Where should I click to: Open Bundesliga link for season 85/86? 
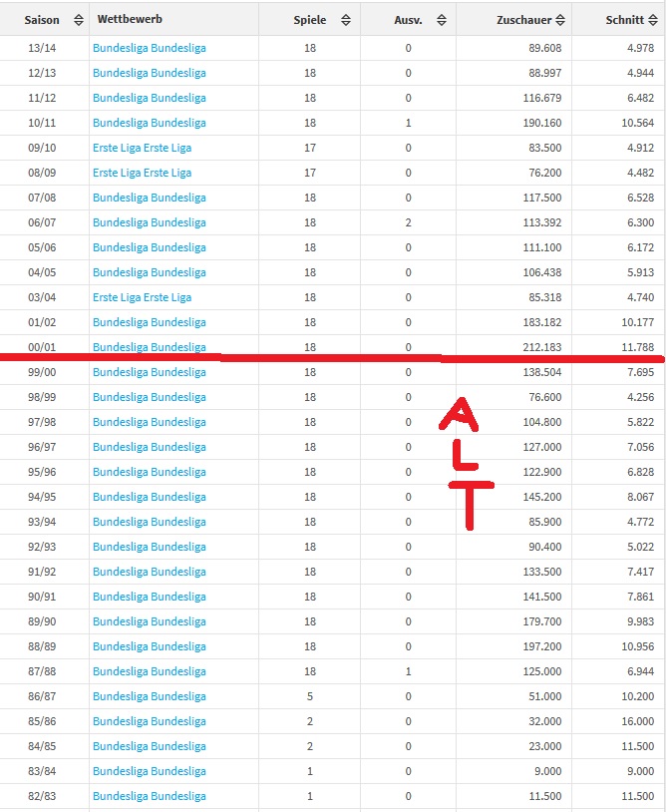149,721
